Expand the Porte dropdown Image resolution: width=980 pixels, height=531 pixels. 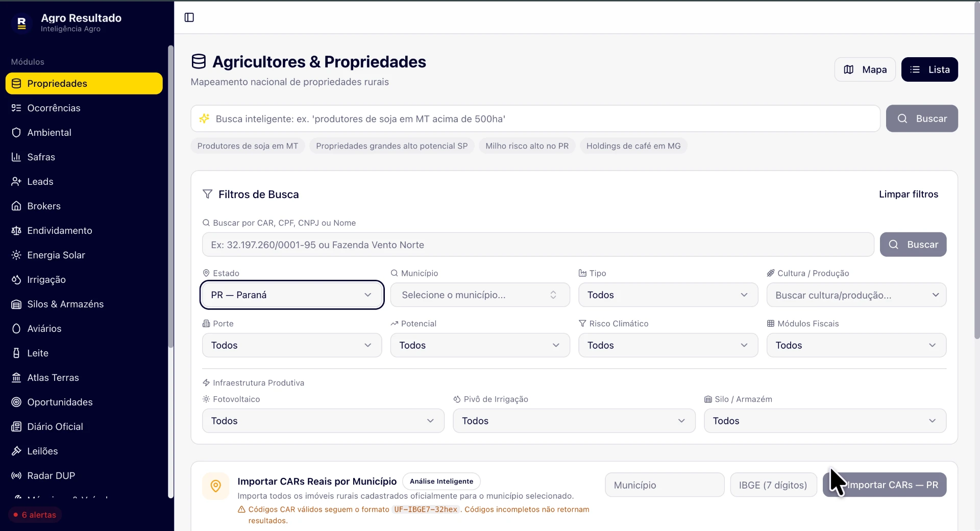point(292,345)
